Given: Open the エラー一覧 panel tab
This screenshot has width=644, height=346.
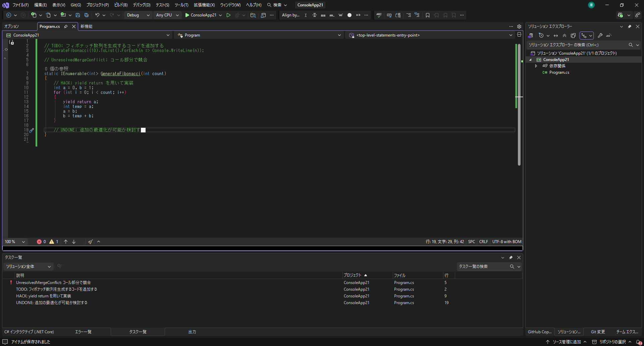Looking at the screenshot, I should tap(83, 332).
